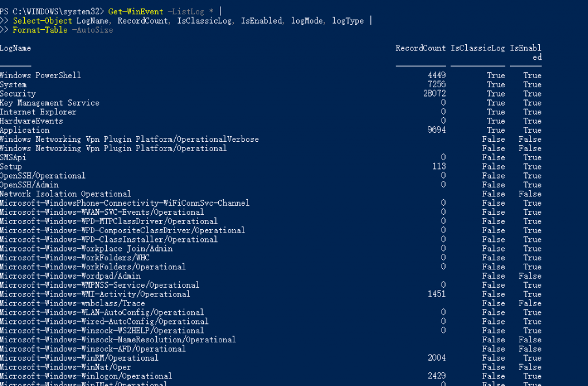Click the LogName column header

(16, 48)
